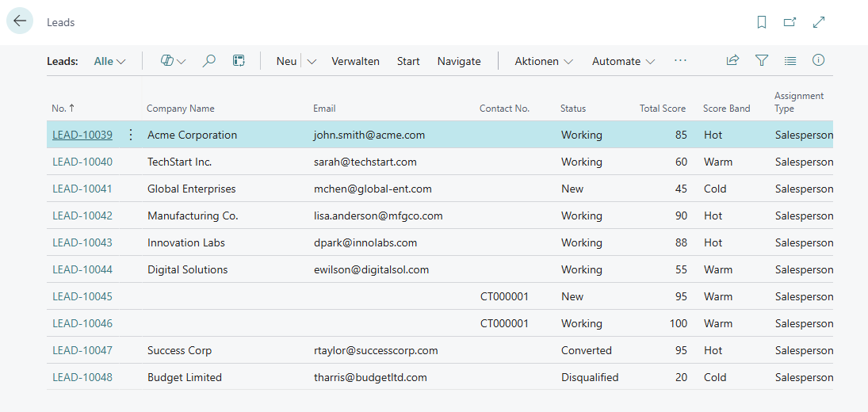Viewport: 868px width, 412px height.
Task: Show more options for LEAD-10039 row
Action: (131, 135)
